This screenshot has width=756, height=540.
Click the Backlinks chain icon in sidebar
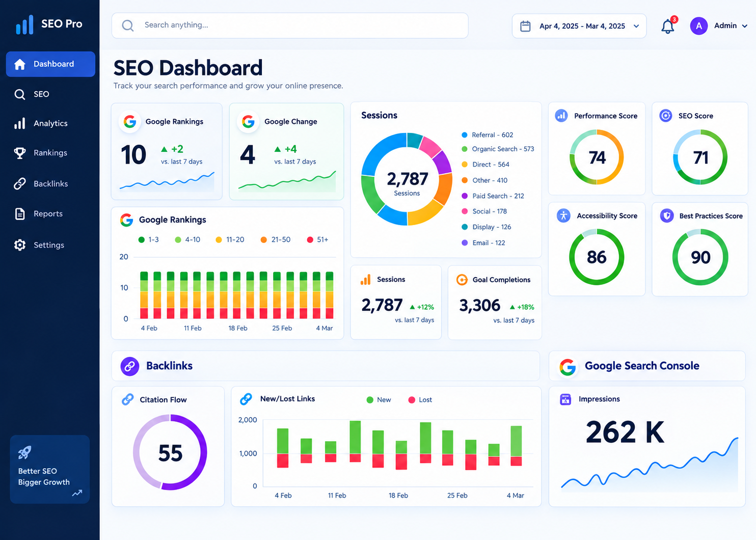point(20,183)
